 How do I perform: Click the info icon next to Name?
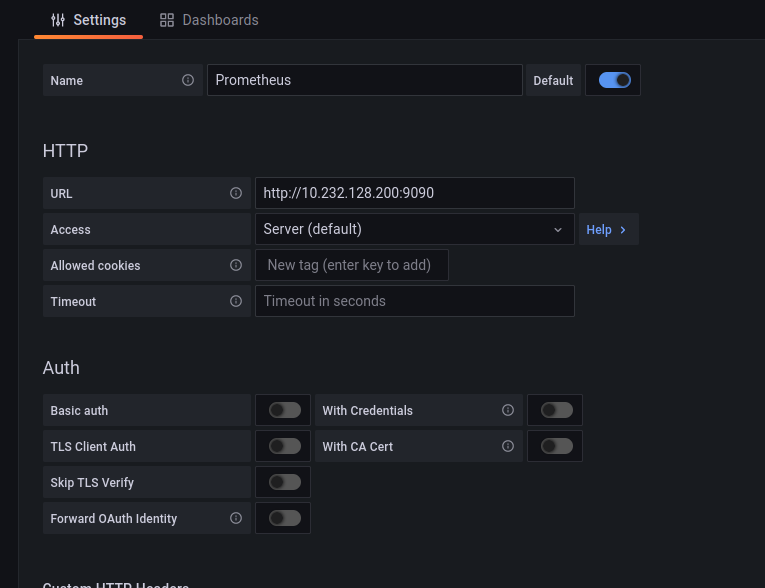[188, 80]
